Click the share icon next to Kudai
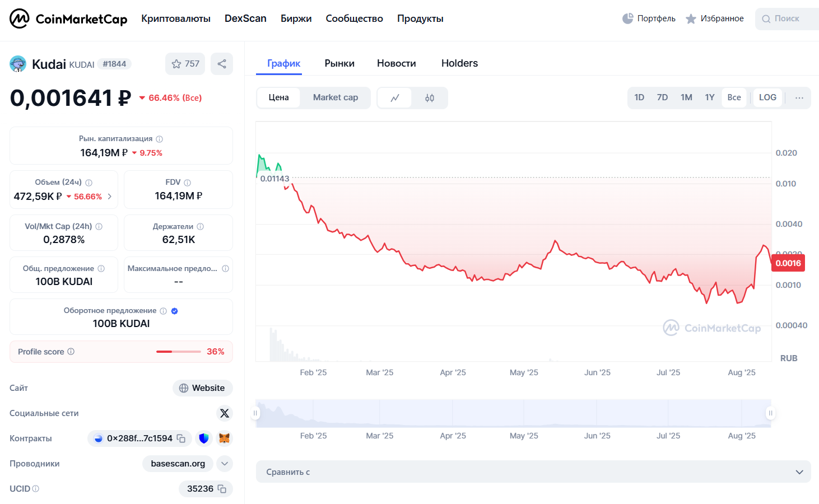The width and height of the screenshot is (819, 504). (x=222, y=64)
